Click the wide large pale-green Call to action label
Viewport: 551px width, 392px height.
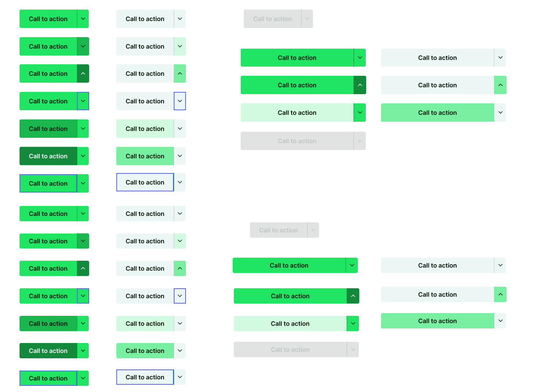[297, 113]
